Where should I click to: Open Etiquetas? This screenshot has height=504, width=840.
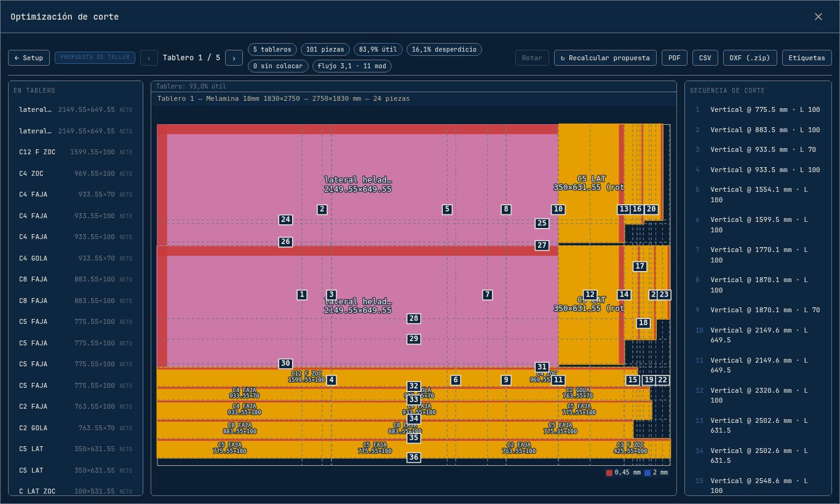click(x=807, y=58)
